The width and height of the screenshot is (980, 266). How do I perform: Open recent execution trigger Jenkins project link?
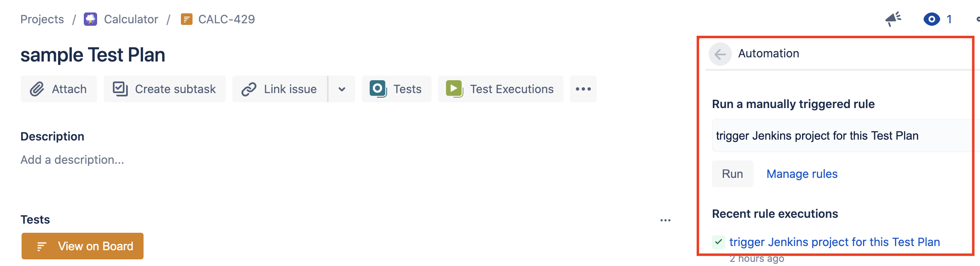point(834,242)
